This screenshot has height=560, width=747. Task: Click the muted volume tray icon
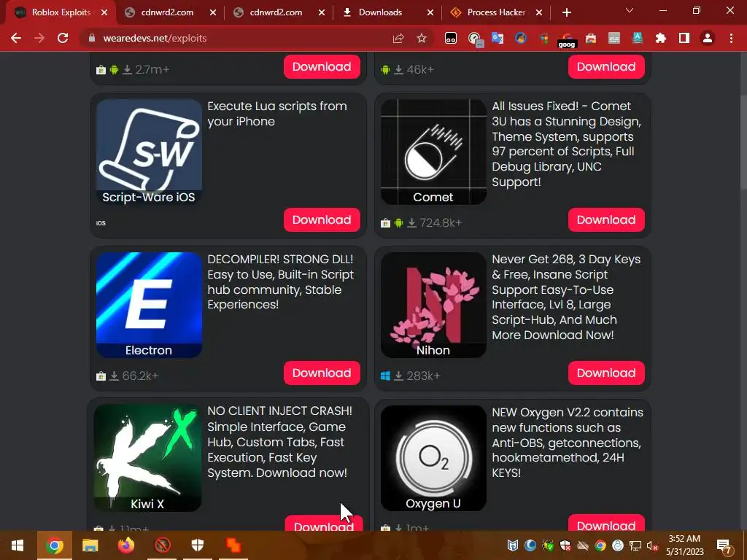[653, 545]
